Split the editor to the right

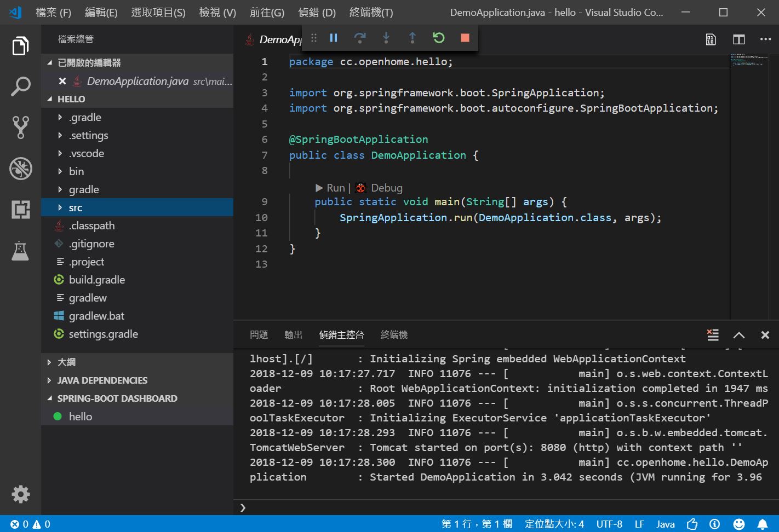739,39
